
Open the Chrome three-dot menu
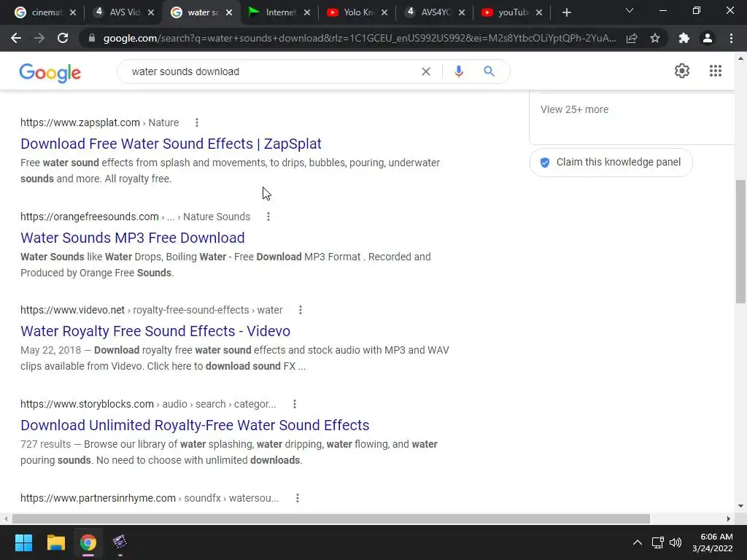point(731,38)
